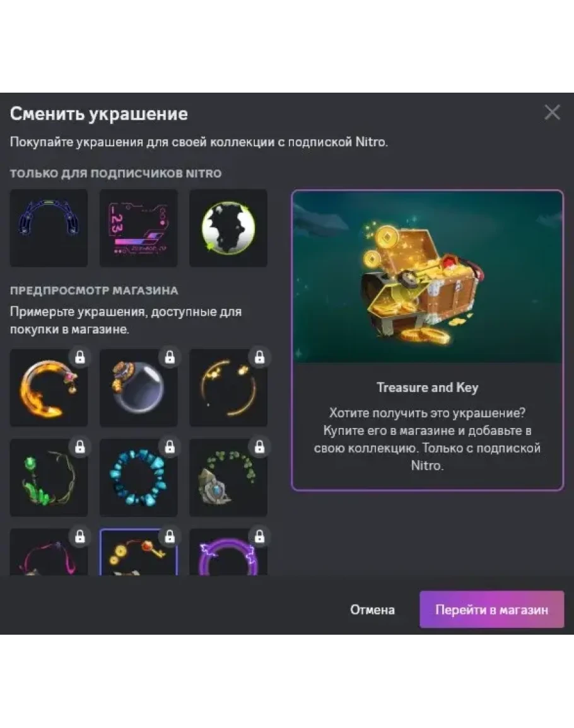Click the Treasure and Key chest preview image
The height and width of the screenshot is (728, 574).
[x=428, y=277]
